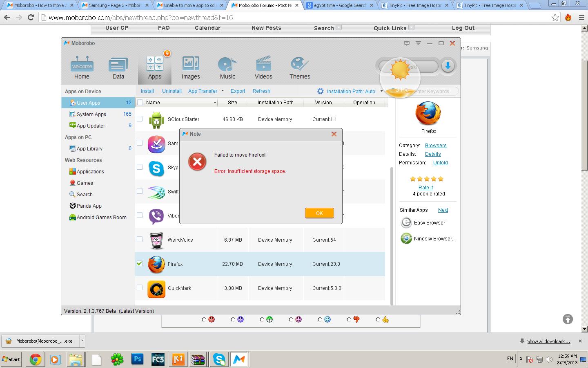Select the angry red face post icon radio
Viewport: 588px width, 368px height.
pyautogui.click(x=204, y=320)
